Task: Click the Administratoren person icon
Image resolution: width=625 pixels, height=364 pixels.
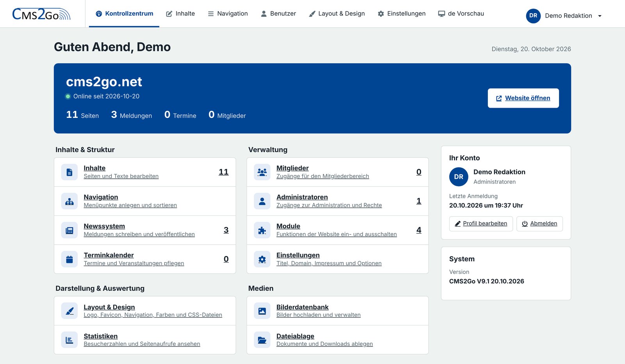Action: 262,201
